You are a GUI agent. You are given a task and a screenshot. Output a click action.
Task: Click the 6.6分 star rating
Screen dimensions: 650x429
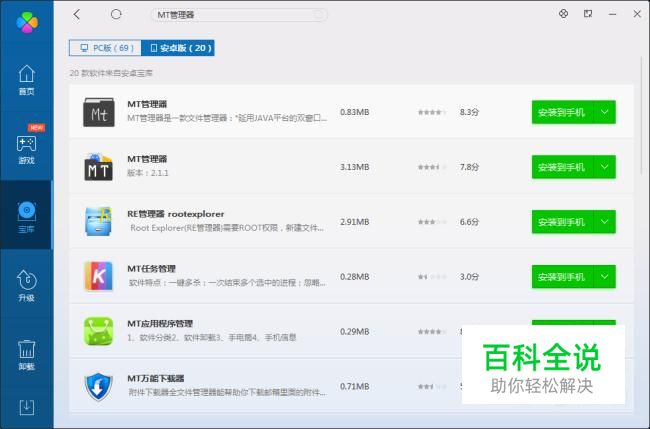point(432,222)
